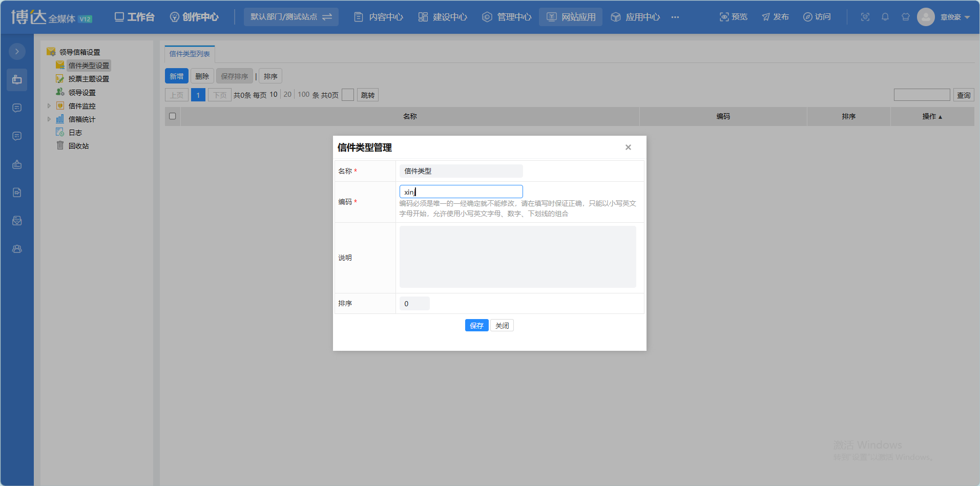This screenshot has width=980, height=486.
Task: Click the 说明 description text area
Action: tap(517, 257)
